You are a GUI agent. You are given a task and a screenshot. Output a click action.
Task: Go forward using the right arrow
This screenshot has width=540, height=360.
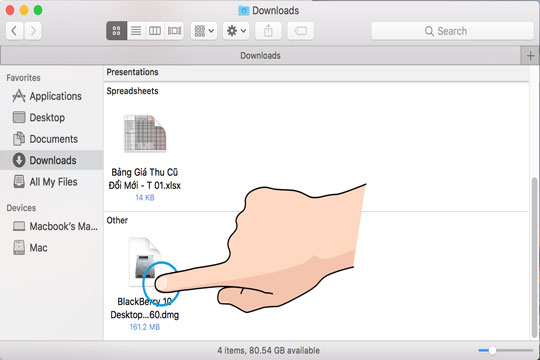tap(33, 31)
